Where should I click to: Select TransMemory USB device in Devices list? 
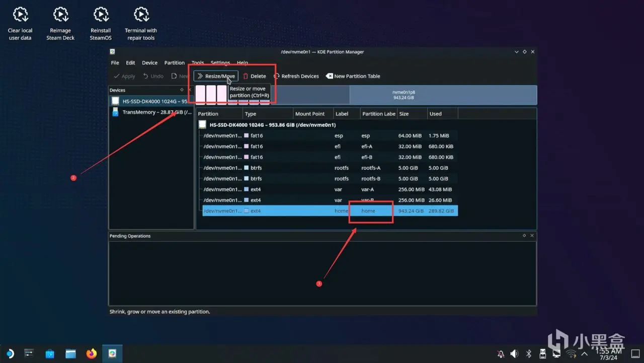point(151,112)
